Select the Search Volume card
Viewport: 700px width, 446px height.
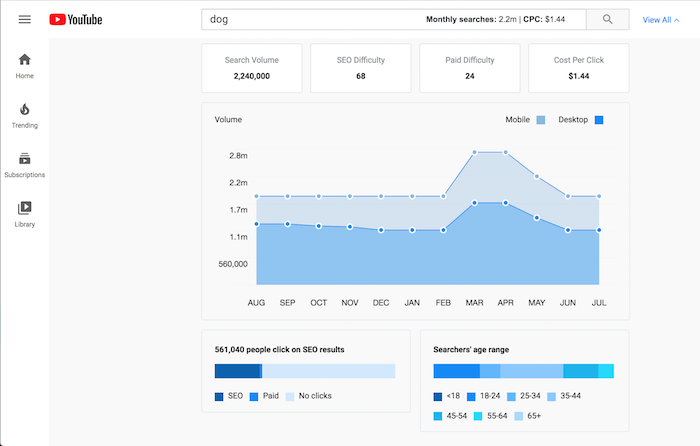[x=250, y=68]
